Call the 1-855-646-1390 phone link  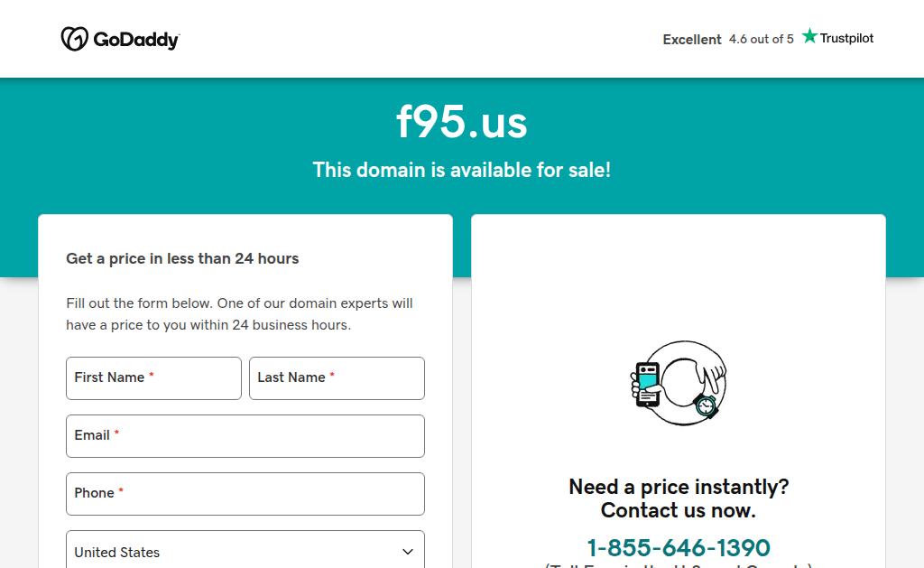click(x=679, y=547)
